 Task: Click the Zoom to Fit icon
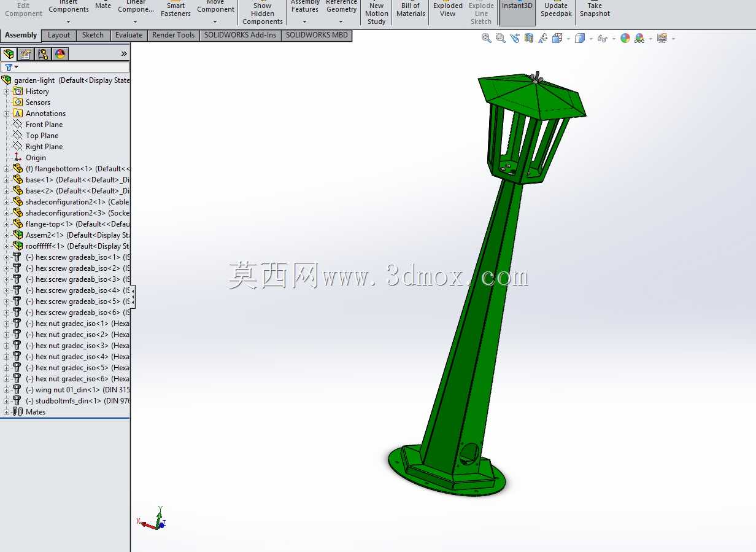click(x=487, y=38)
